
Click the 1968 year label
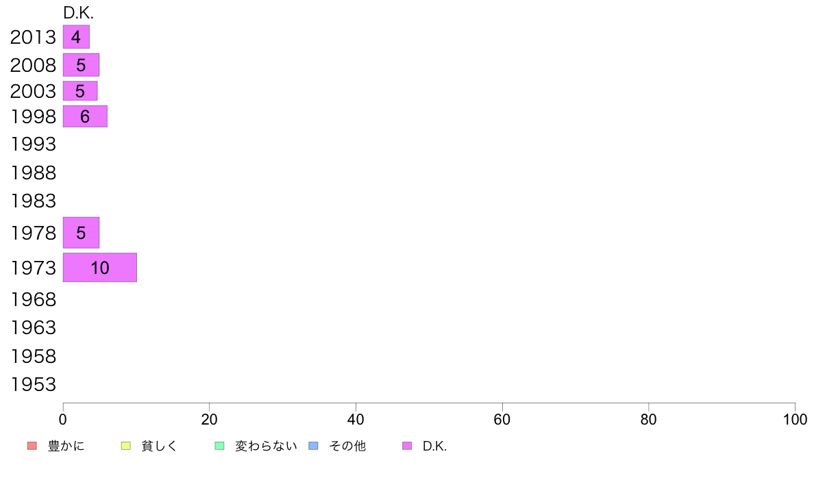point(33,299)
